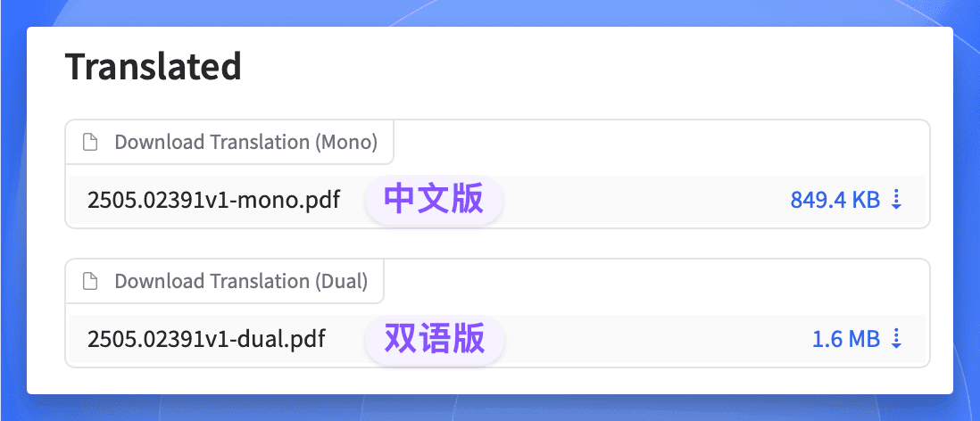Click the file icon beside Download Translation (Mono)

pyautogui.click(x=89, y=143)
